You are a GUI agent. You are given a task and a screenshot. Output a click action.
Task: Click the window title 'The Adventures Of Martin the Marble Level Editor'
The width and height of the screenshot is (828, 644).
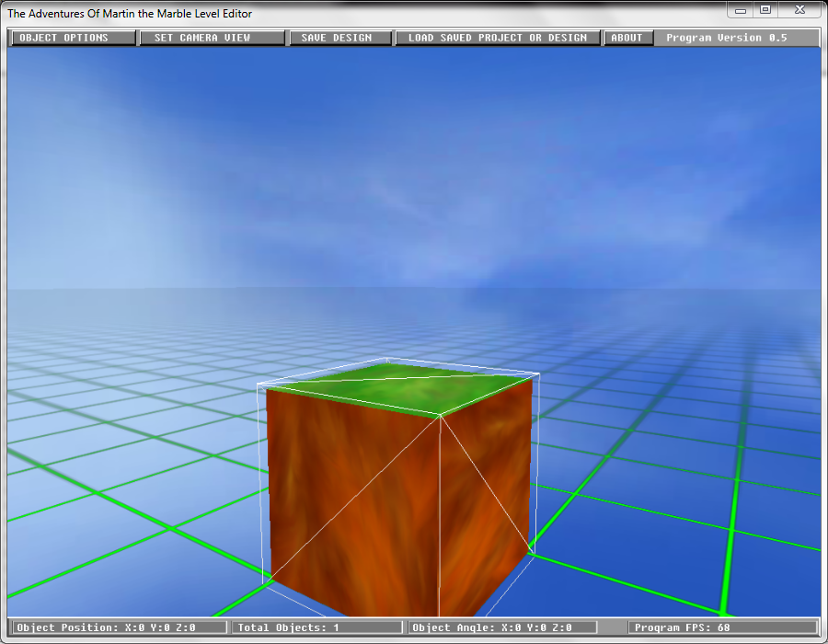130,14
